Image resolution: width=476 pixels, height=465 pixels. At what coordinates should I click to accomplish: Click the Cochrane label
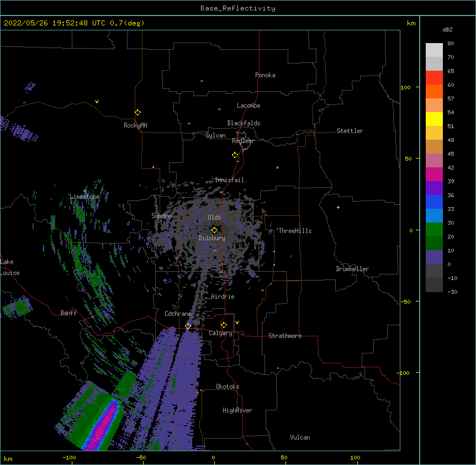(178, 314)
